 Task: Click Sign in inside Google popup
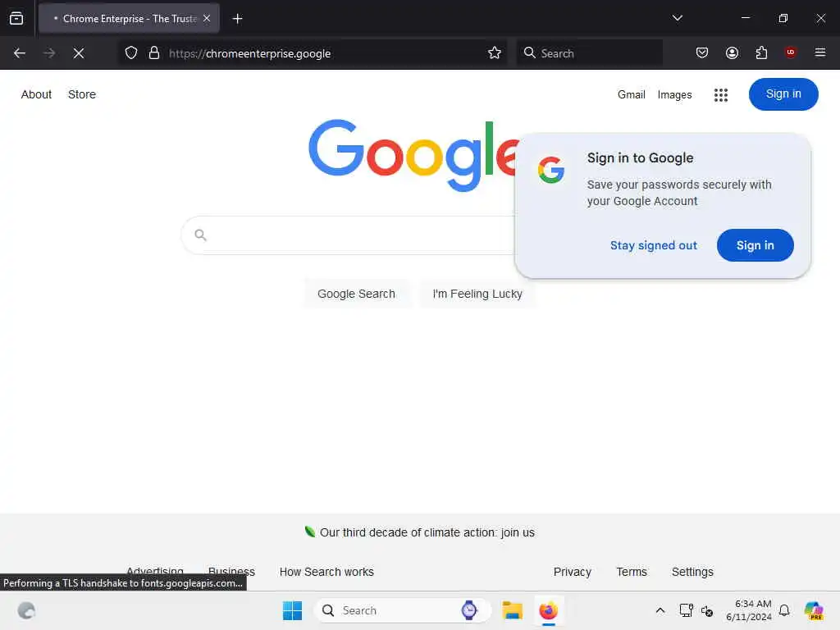(x=755, y=245)
